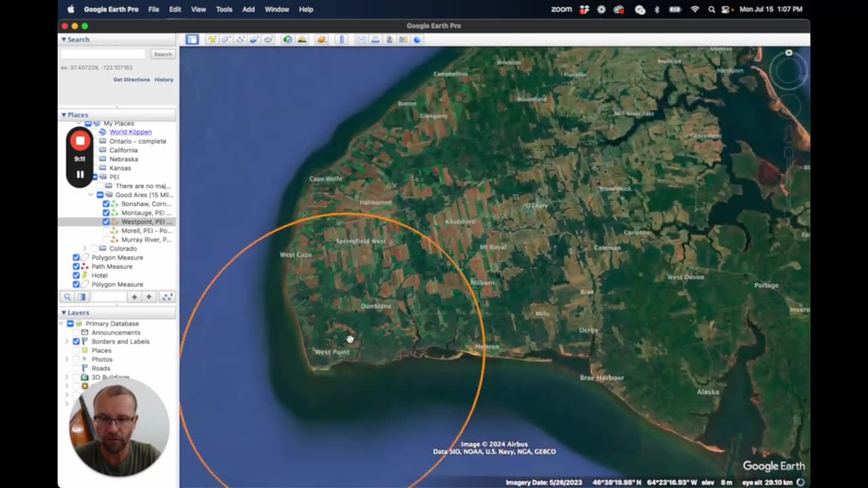Viewport: 868px width, 488px height.
Task: Move item down with the arrow button
Action: pos(149,297)
